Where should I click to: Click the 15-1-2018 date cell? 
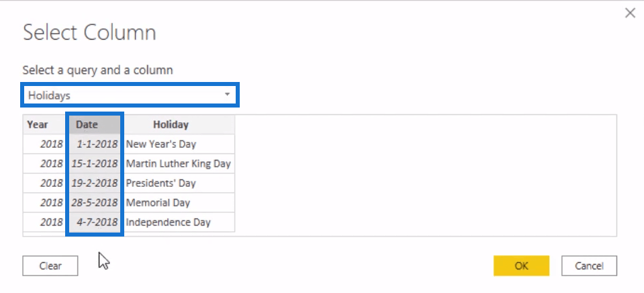94,163
